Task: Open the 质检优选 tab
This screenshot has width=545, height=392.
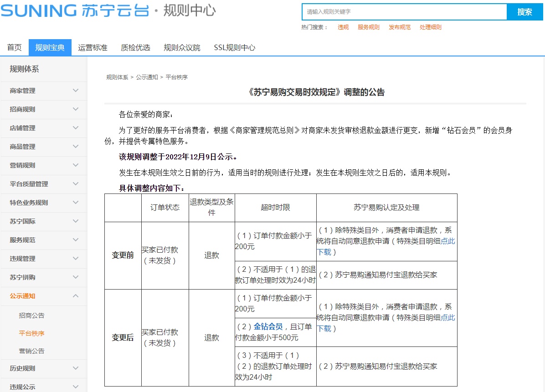Action: (x=135, y=47)
